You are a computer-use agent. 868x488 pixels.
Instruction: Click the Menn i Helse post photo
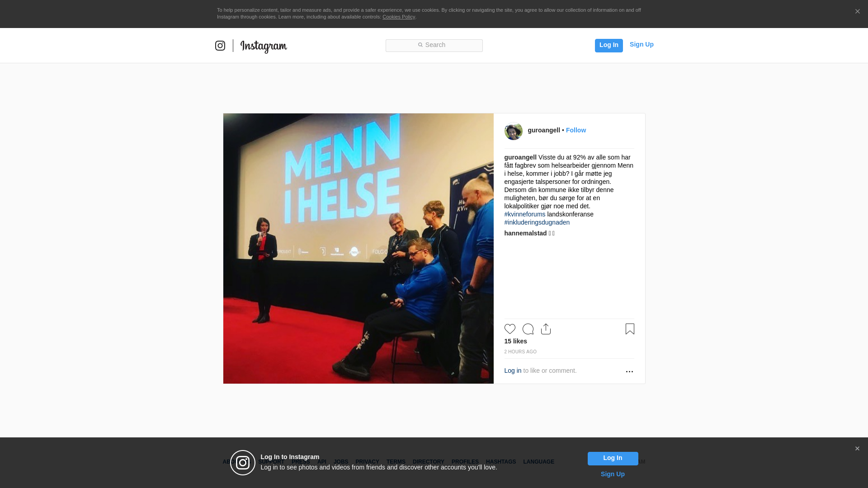(359, 249)
